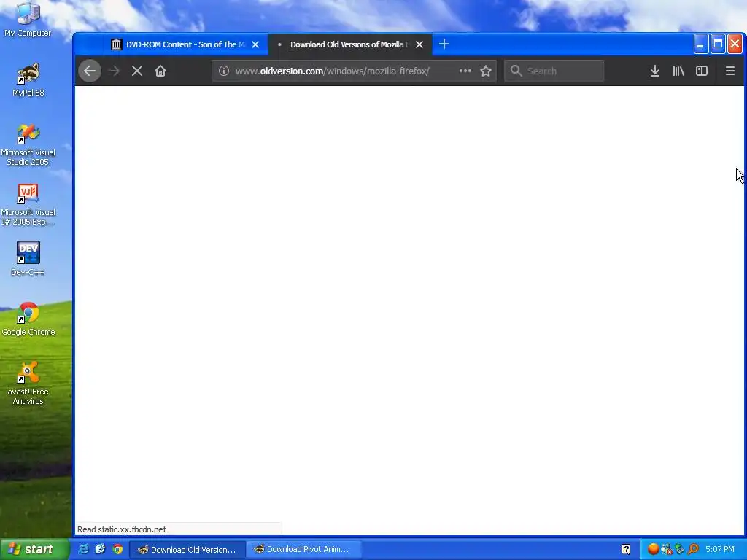
Task: Open the orange ball tray icon
Action: [653, 549]
